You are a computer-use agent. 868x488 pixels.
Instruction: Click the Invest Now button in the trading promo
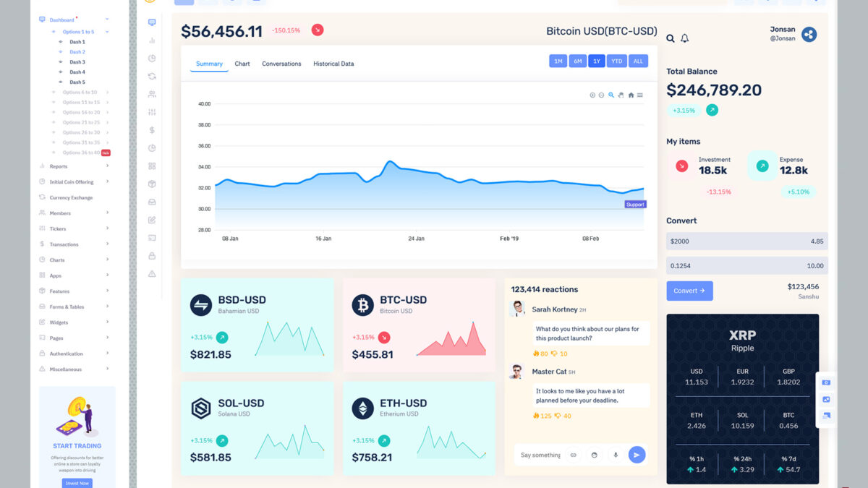[x=77, y=483]
